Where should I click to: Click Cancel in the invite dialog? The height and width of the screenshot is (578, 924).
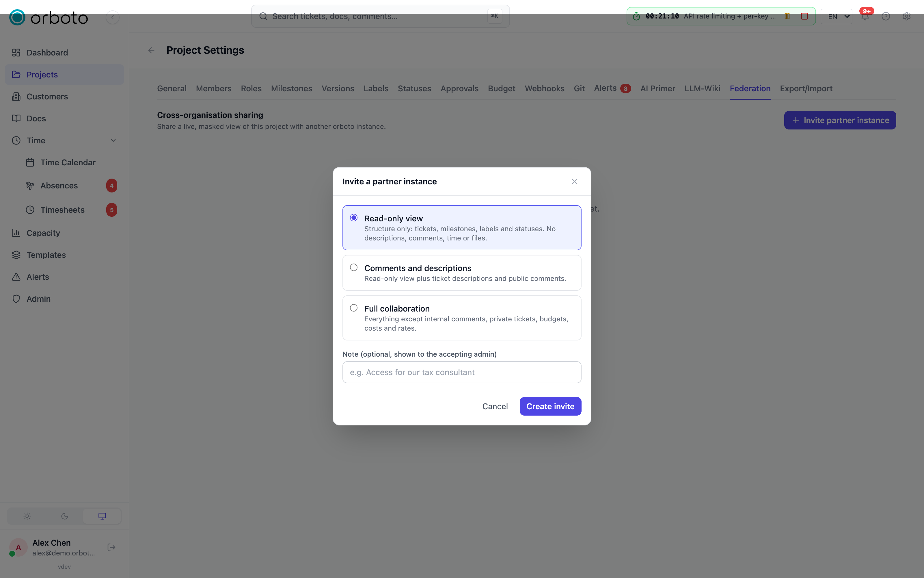[495, 406]
